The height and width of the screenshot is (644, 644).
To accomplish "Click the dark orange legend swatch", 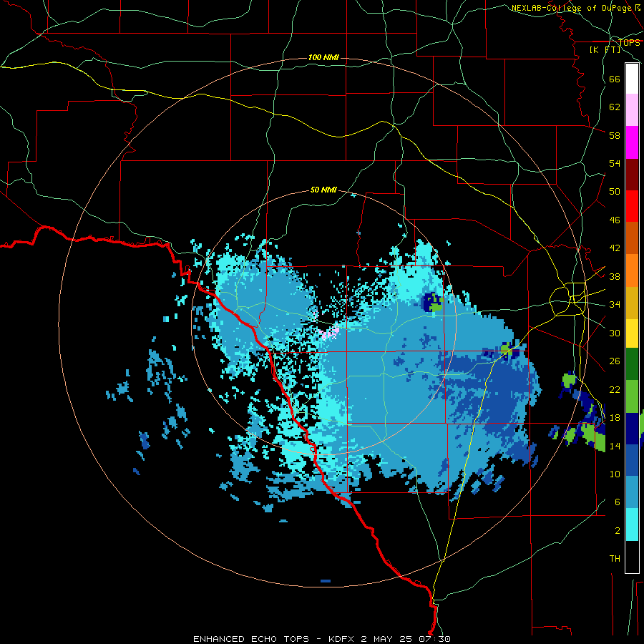I will 632,238.
